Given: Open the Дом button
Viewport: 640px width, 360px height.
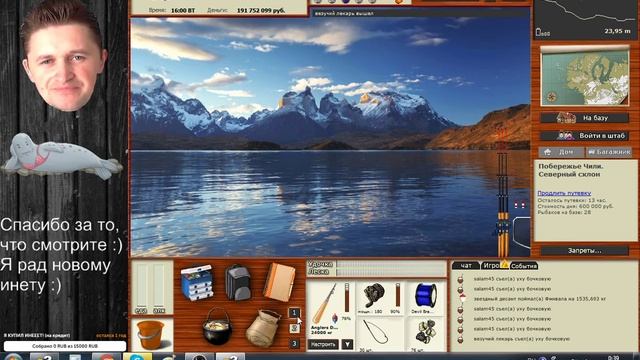Looking at the screenshot, I should coord(561,152).
